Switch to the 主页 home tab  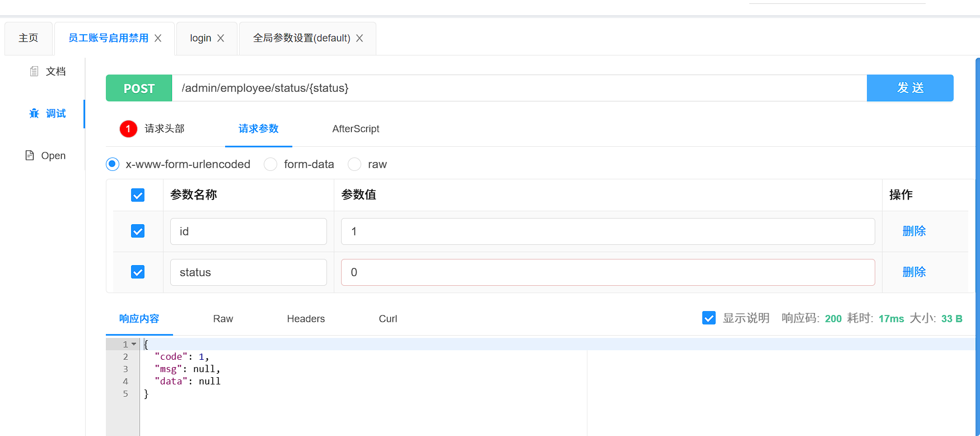click(29, 38)
